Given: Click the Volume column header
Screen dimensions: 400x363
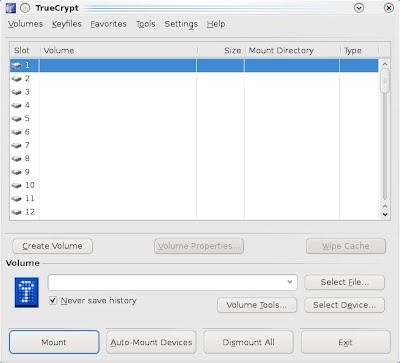Looking at the screenshot, I should pos(119,51).
